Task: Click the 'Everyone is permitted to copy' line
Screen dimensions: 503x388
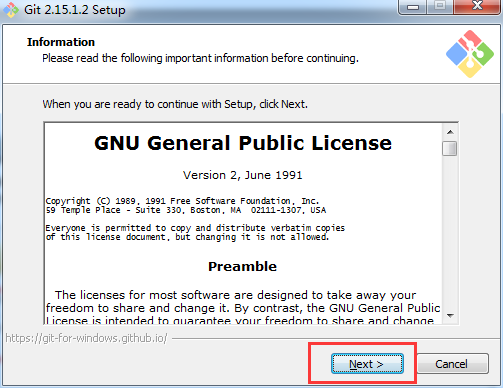Action: [195, 228]
